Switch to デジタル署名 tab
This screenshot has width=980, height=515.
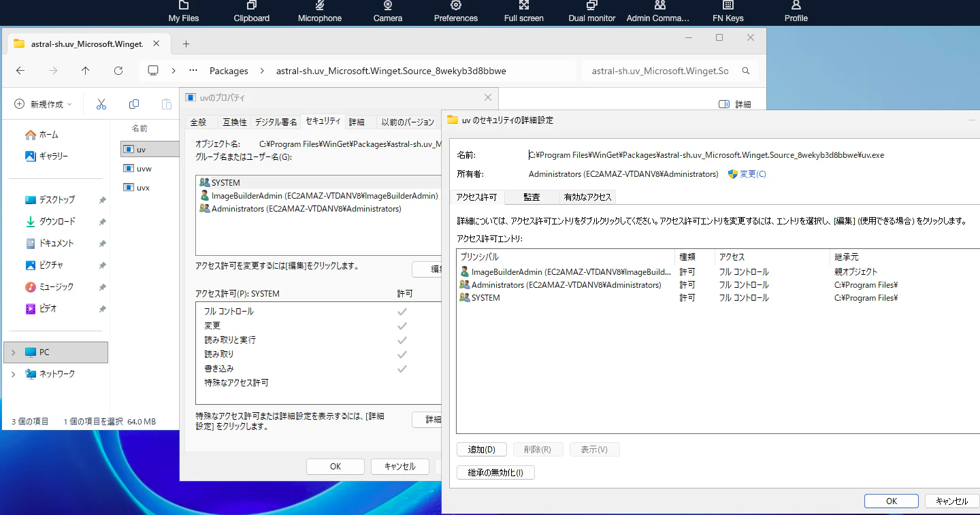[276, 122]
